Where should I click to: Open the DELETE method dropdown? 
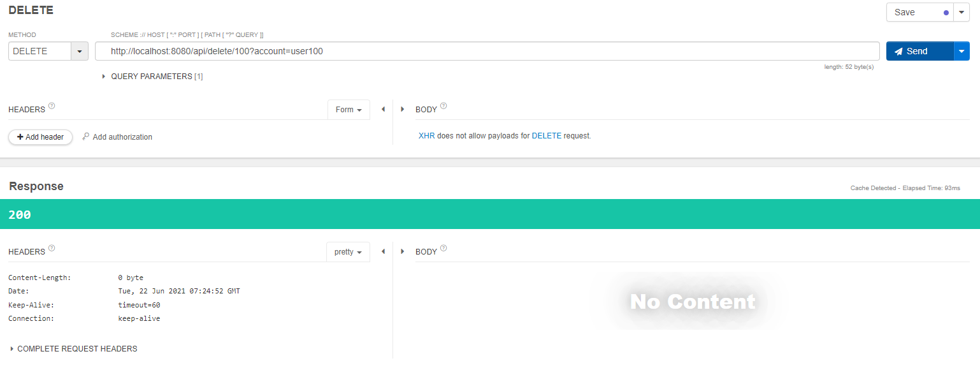tap(80, 51)
